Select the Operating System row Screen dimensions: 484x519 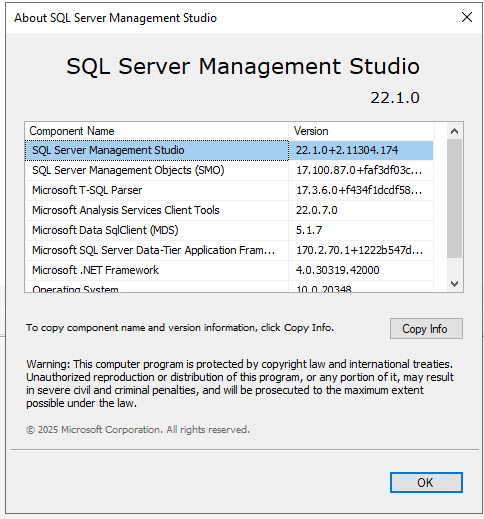[229, 287]
